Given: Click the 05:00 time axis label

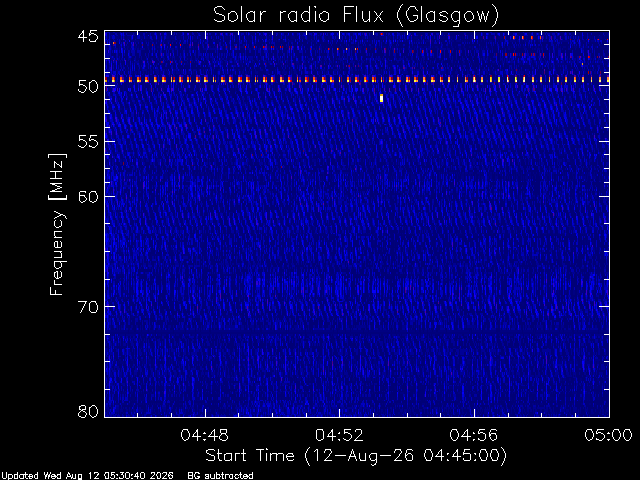Looking at the screenshot, I should (609, 435).
